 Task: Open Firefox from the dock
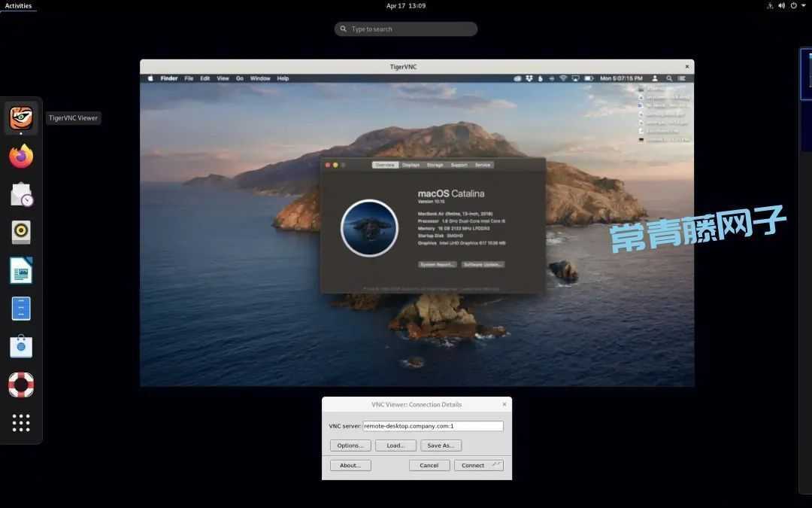pyautogui.click(x=21, y=156)
